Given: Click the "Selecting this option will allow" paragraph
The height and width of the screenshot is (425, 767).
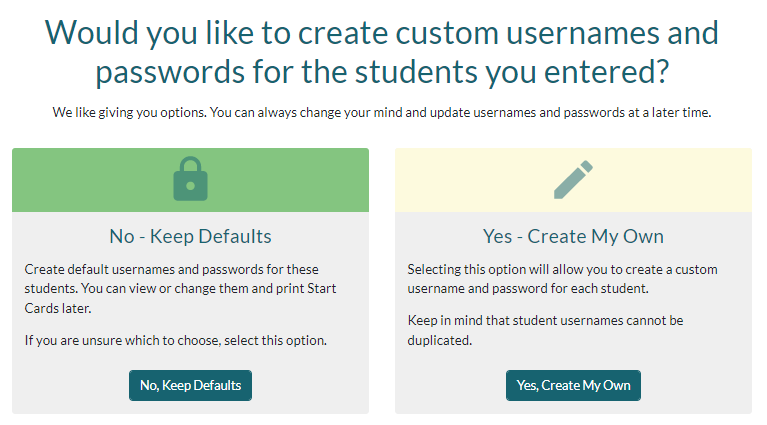Looking at the screenshot, I should point(562,279).
